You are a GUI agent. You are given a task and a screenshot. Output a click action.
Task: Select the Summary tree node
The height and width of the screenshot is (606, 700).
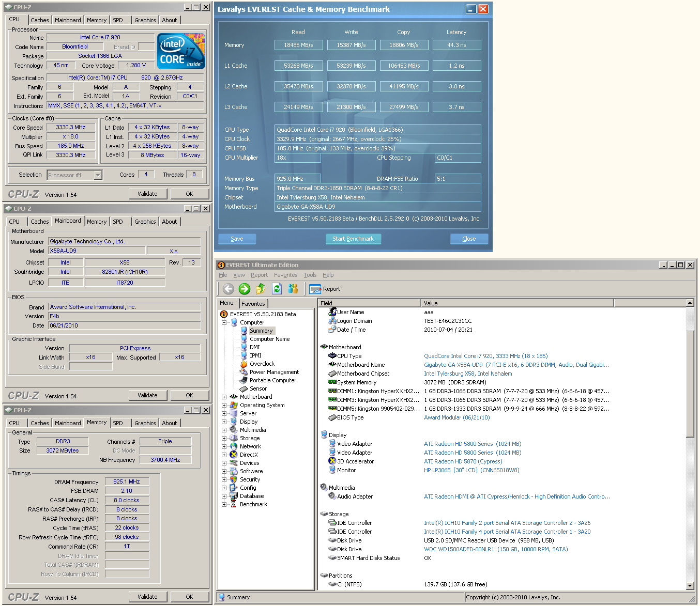[261, 331]
